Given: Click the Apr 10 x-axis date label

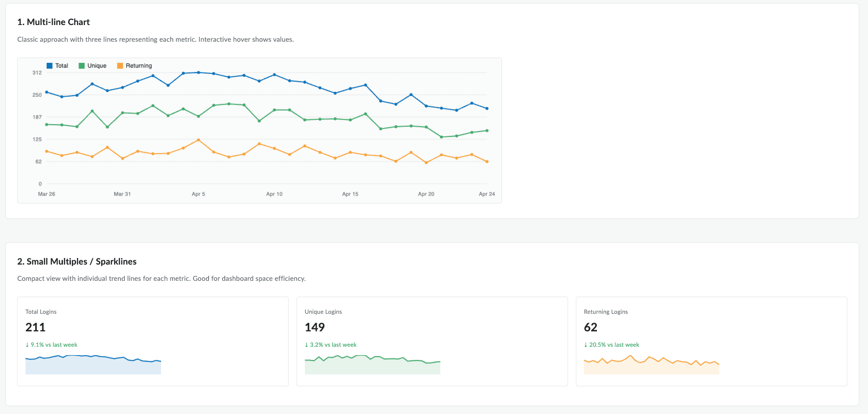Looking at the screenshot, I should (x=274, y=194).
